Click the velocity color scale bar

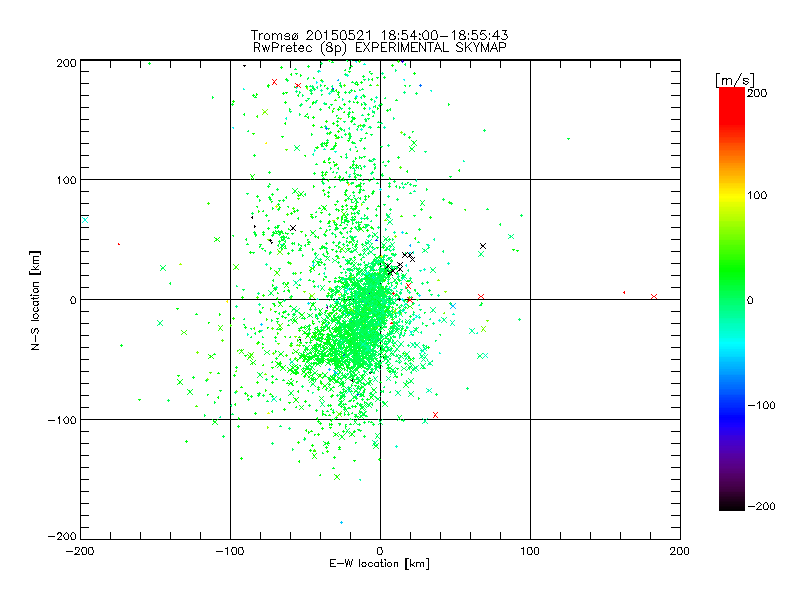tap(732, 299)
